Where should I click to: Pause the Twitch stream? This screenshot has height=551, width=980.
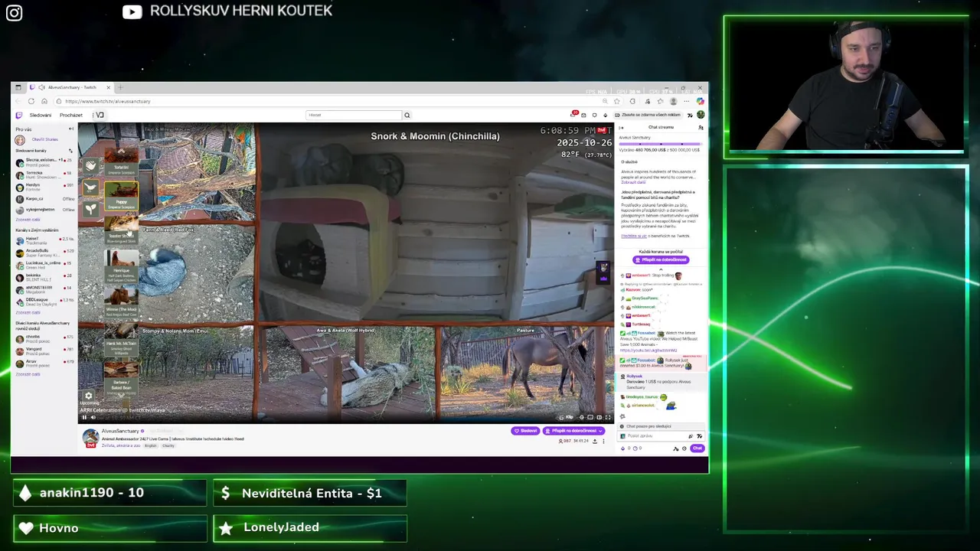[84, 418]
